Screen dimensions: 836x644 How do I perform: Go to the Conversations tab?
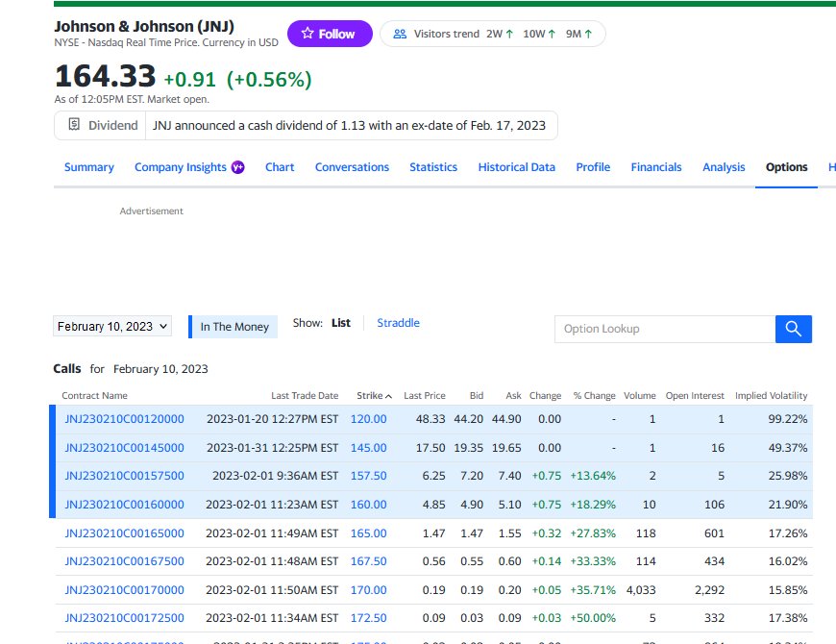(x=352, y=167)
